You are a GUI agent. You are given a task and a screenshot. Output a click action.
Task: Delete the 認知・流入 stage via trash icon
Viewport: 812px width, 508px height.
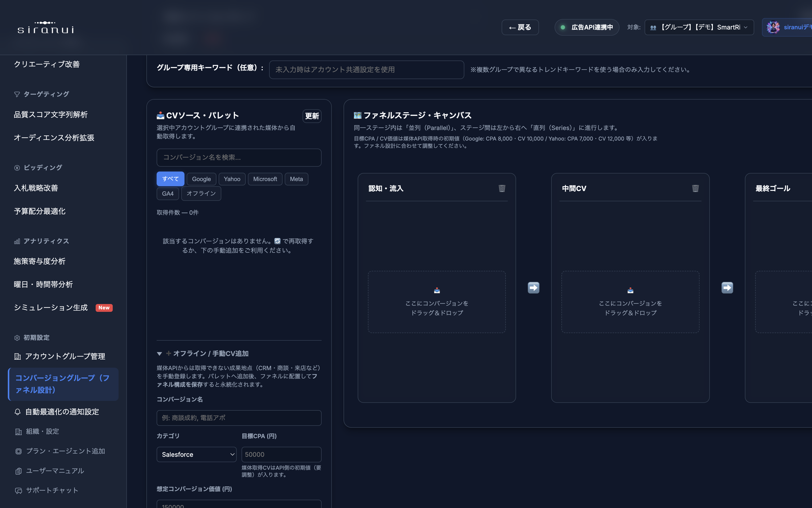click(502, 188)
